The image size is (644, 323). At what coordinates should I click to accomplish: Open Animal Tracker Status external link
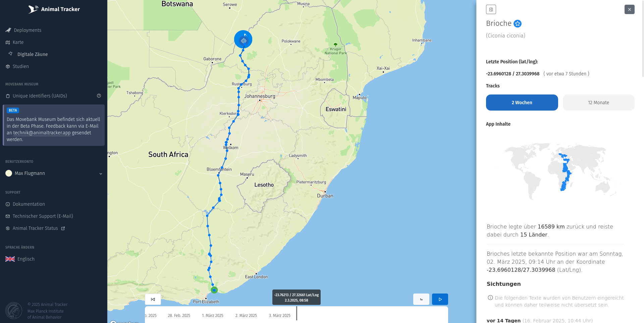tap(35, 228)
